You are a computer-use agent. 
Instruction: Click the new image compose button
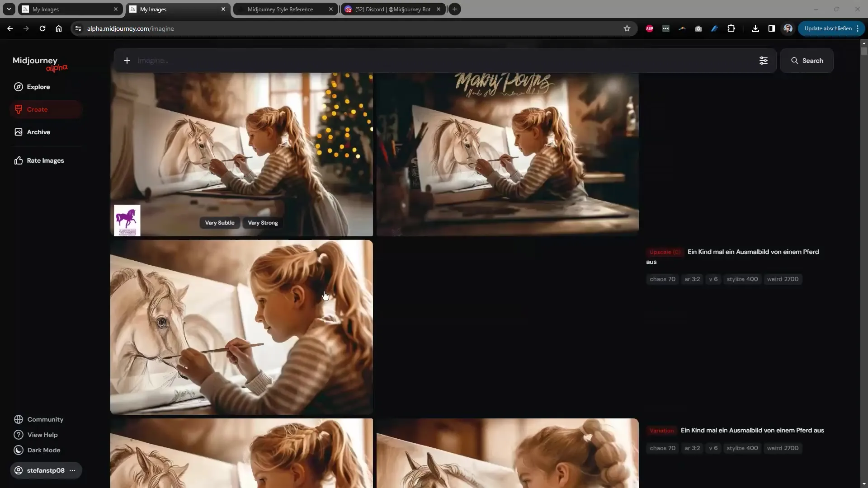pos(127,60)
